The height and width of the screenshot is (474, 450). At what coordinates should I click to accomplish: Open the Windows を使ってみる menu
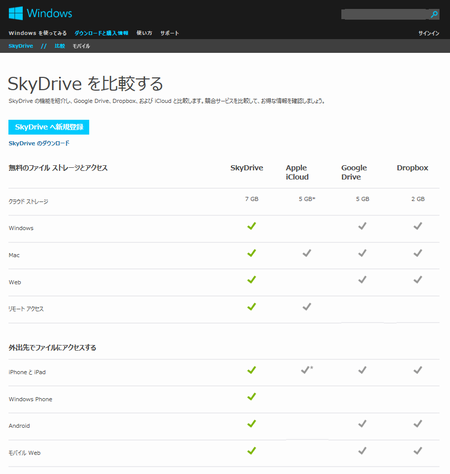pyautogui.click(x=38, y=33)
